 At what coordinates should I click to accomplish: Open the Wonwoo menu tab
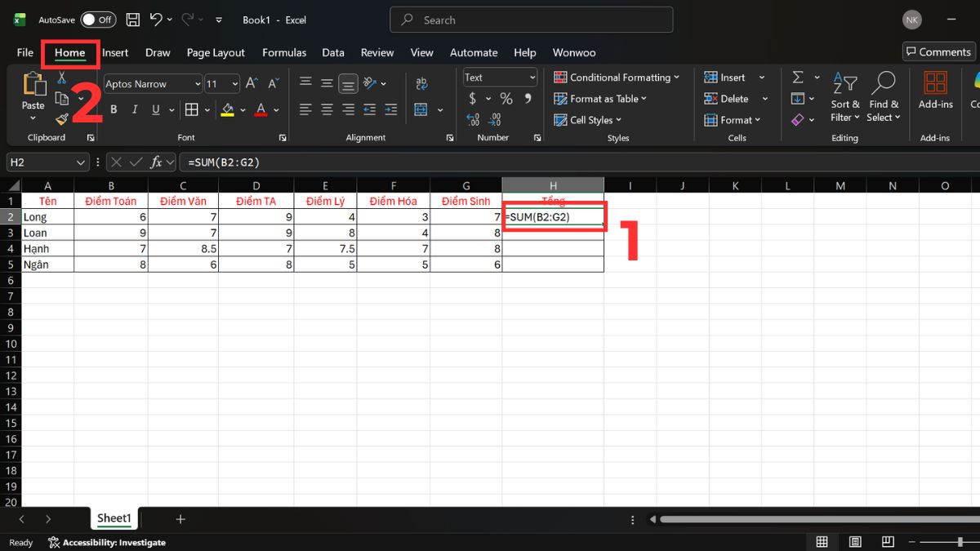(574, 52)
